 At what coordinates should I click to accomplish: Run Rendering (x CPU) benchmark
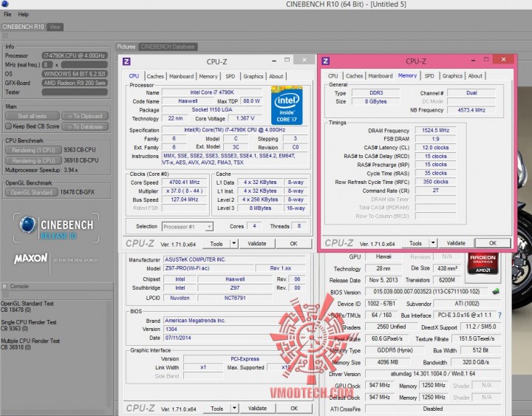tap(33, 160)
